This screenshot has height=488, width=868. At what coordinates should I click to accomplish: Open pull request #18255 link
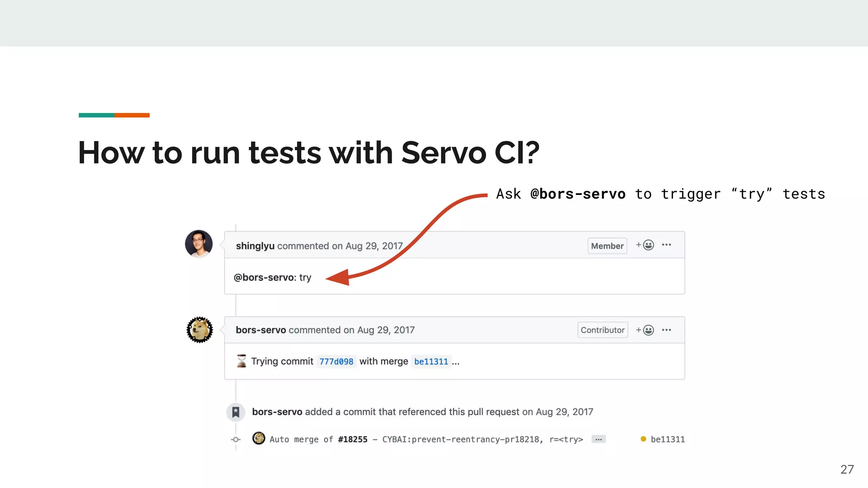[x=353, y=439]
